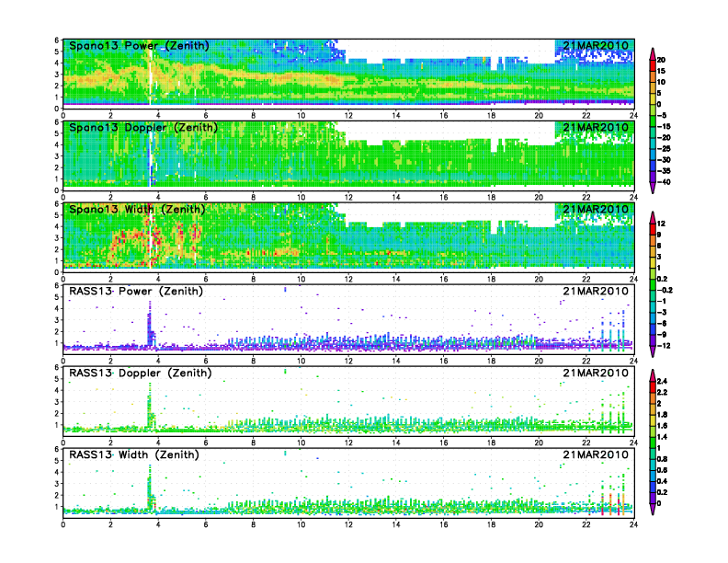
Task: Click the '-40' label on the top colorbar
Action: pos(664,182)
